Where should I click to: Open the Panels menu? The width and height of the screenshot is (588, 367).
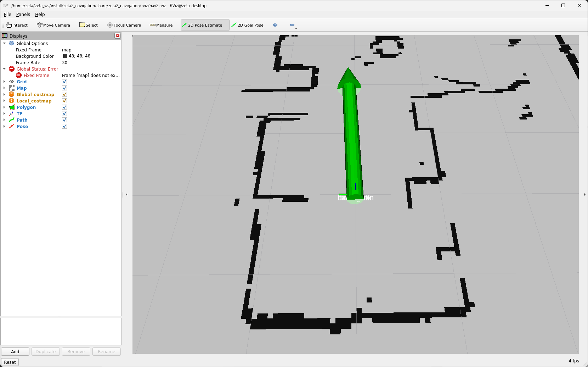click(23, 15)
